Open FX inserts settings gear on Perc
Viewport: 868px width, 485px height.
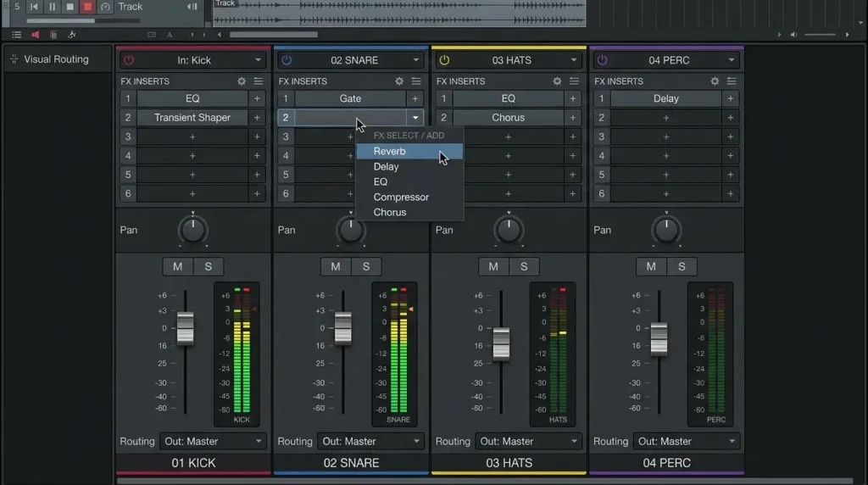coord(715,81)
